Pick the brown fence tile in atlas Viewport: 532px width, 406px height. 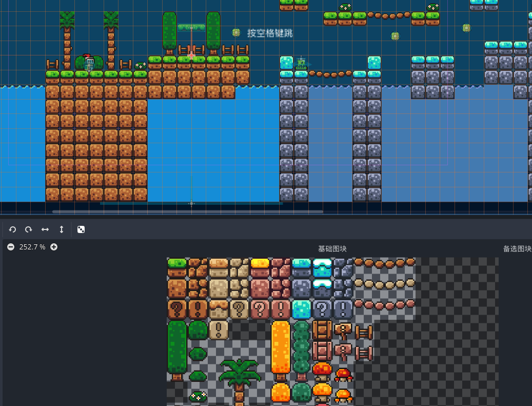click(x=364, y=332)
